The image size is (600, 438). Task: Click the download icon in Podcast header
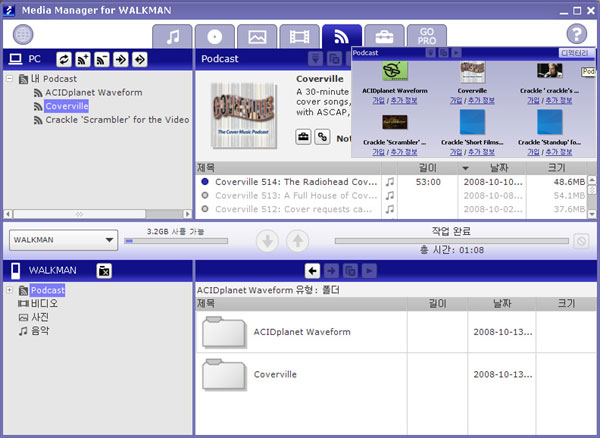click(315, 59)
